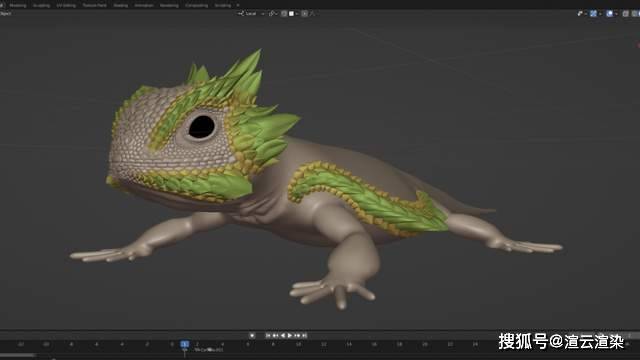Switch to the Scripting workspace tab
The width and height of the screenshot is (640, 360).
click(x=222, y=5)
